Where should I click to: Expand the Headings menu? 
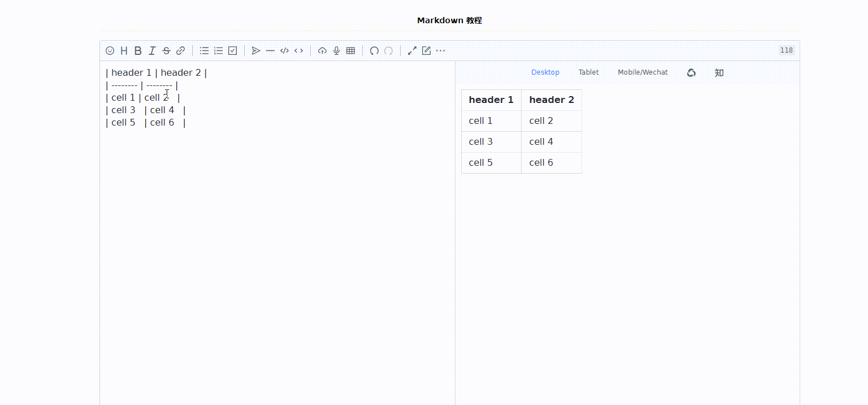pos(124,51)
